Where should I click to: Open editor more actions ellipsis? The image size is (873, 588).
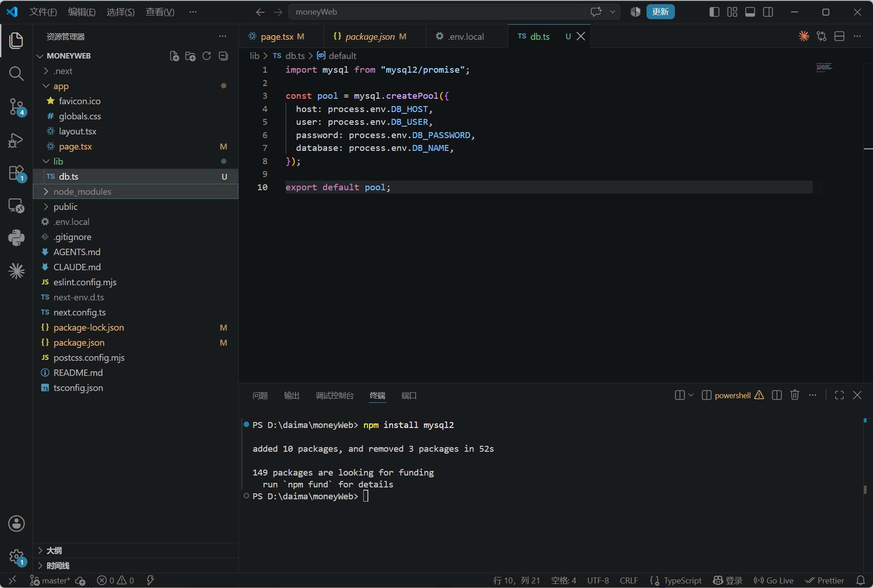[857, 36]
